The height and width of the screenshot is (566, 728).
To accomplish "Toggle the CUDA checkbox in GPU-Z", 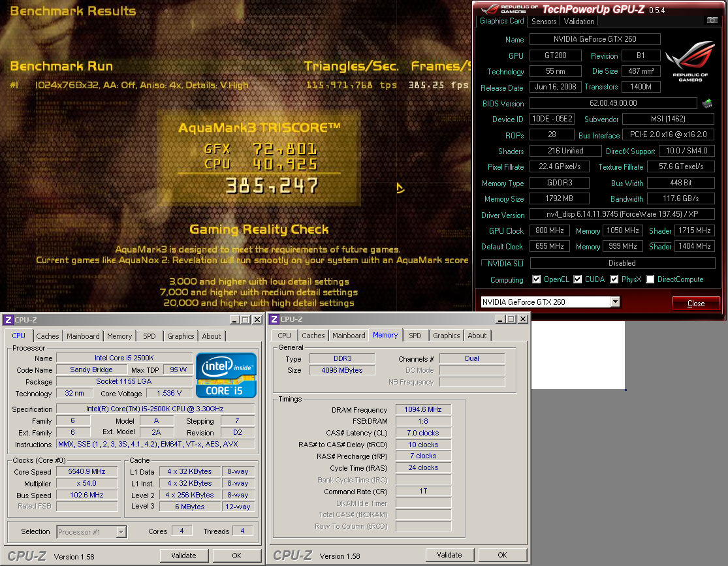I will pyautogui.click(x=578, y=279).
